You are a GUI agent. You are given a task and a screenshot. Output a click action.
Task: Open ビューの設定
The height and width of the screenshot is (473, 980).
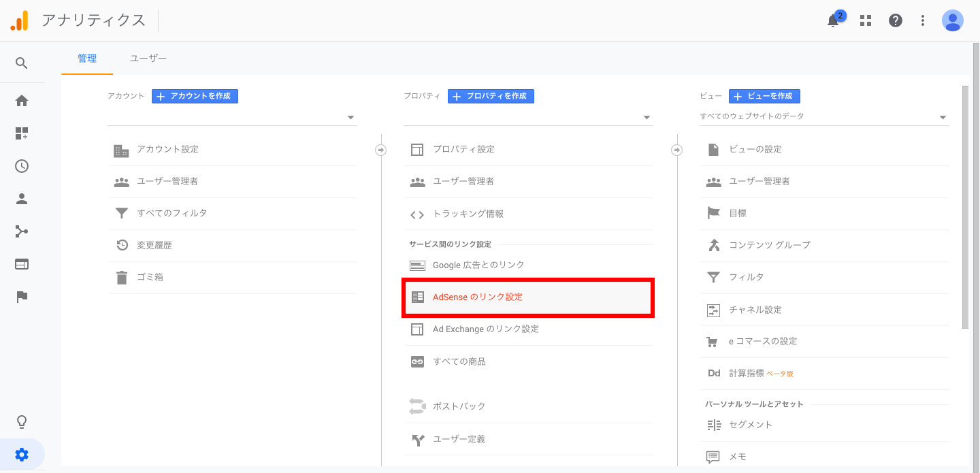825,150
